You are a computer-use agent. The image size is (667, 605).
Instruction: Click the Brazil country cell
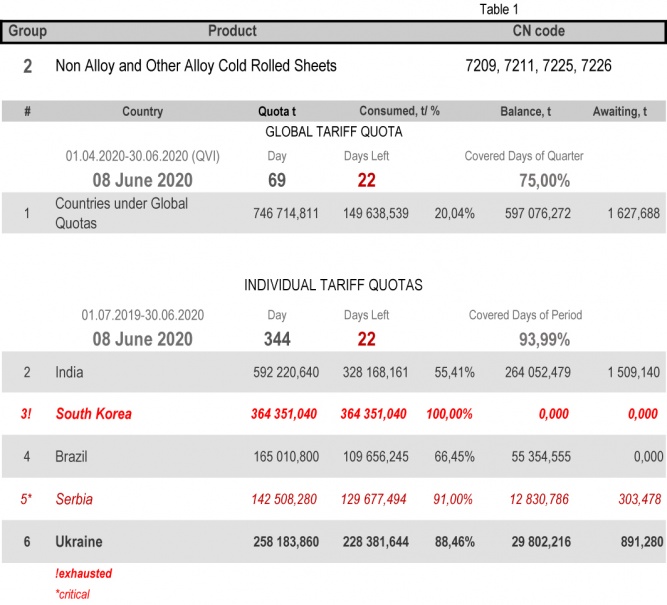71,456
